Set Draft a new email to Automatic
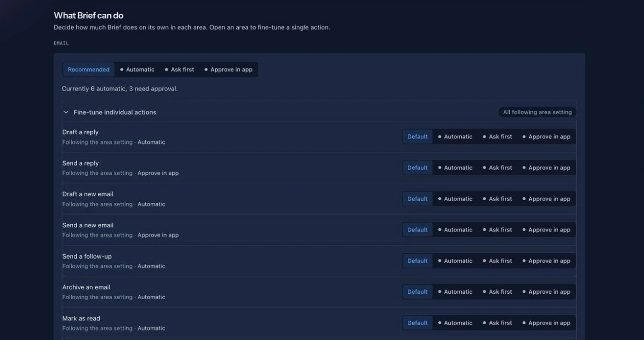Screen dimensions: 644x340 455,199
